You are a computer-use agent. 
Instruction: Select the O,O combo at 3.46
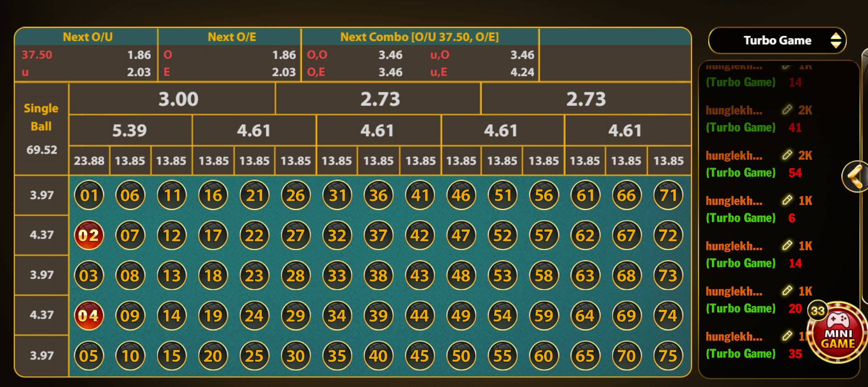tap(355, 55)
